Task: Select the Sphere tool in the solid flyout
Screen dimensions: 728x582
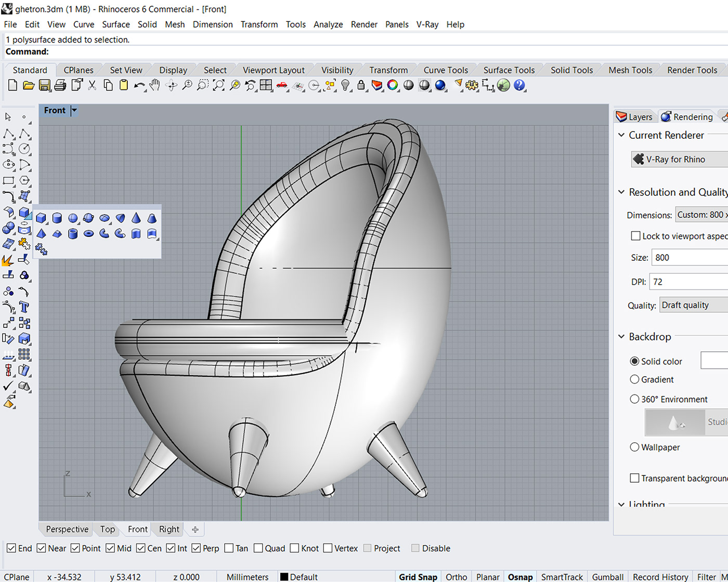Action: tap(73, 218)
